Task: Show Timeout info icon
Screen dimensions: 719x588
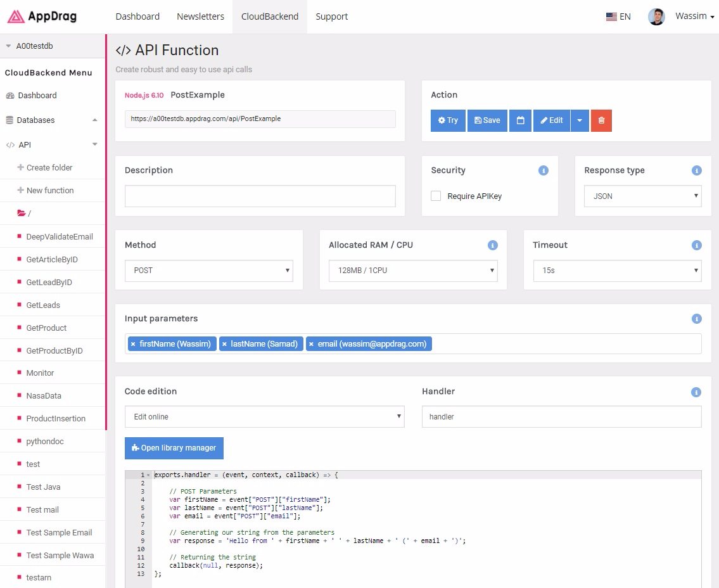Action: click(697, 245)
